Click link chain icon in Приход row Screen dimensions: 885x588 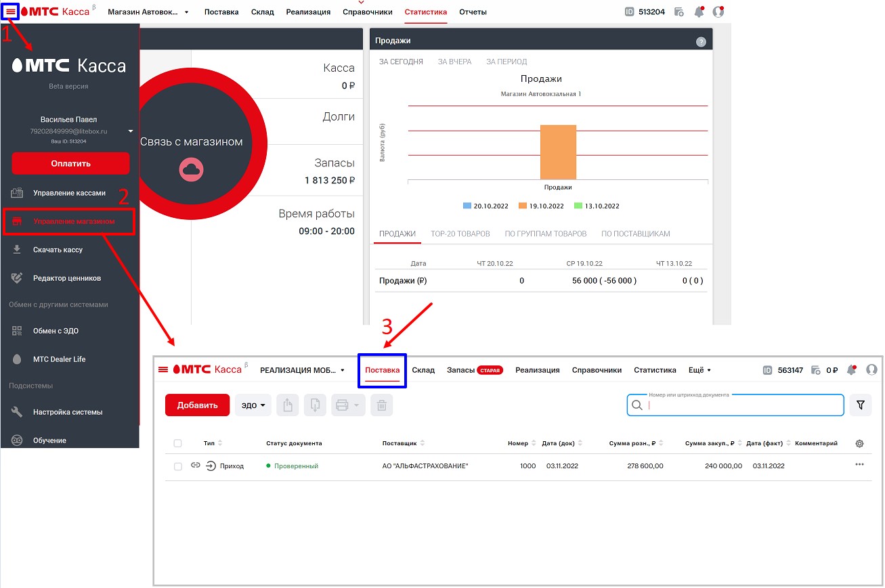[x=196, y=466]
